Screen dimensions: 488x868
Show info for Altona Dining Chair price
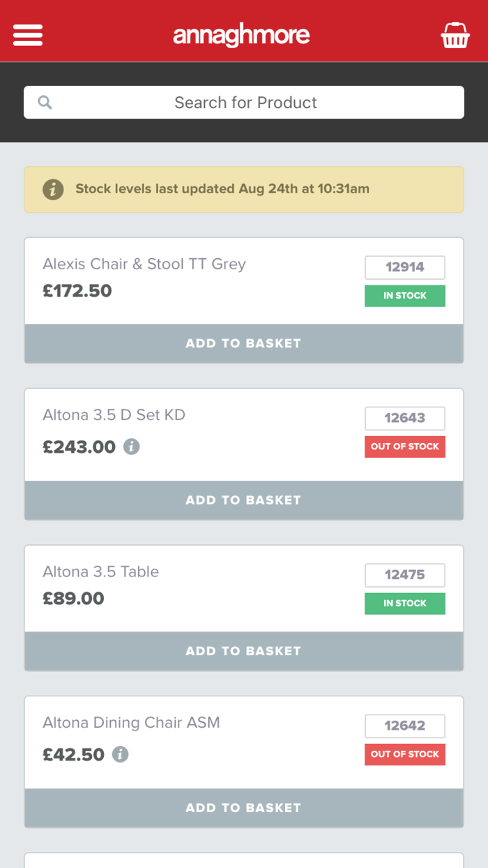121,754
